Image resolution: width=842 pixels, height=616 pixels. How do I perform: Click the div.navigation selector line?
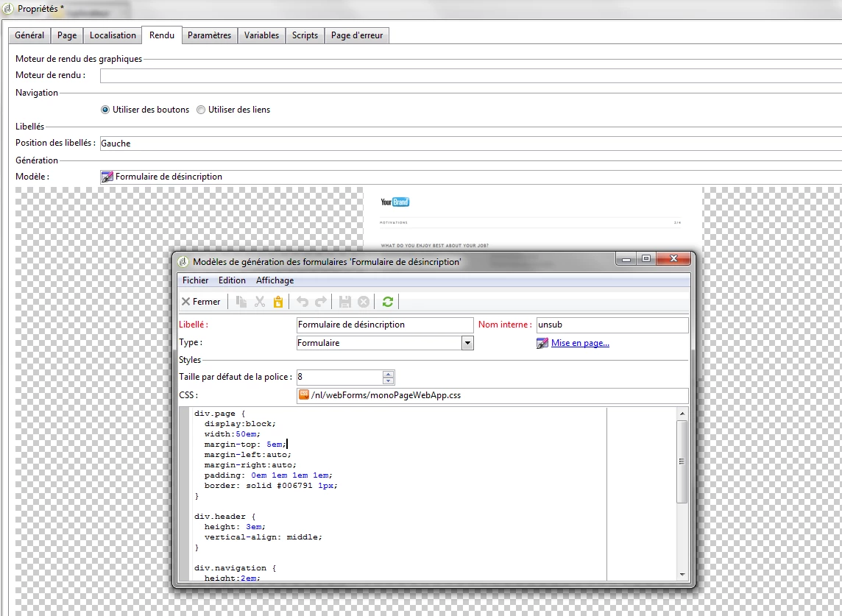click(236, 568)
